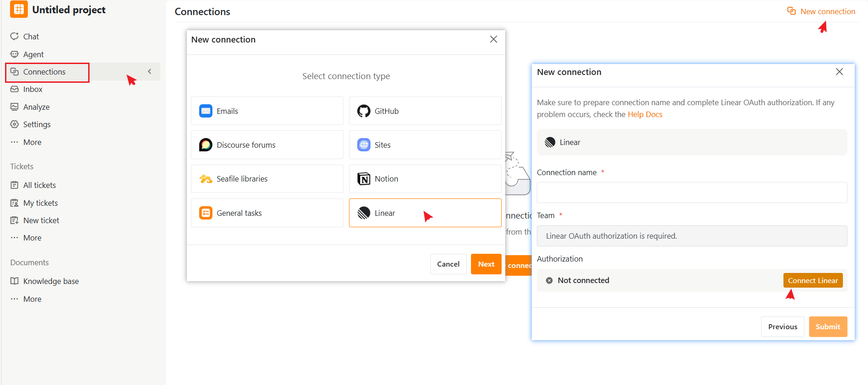Viewport: 868px width, 385px height.
Task: Choose Seafile libraries connection type
Action: pos(267,179)
